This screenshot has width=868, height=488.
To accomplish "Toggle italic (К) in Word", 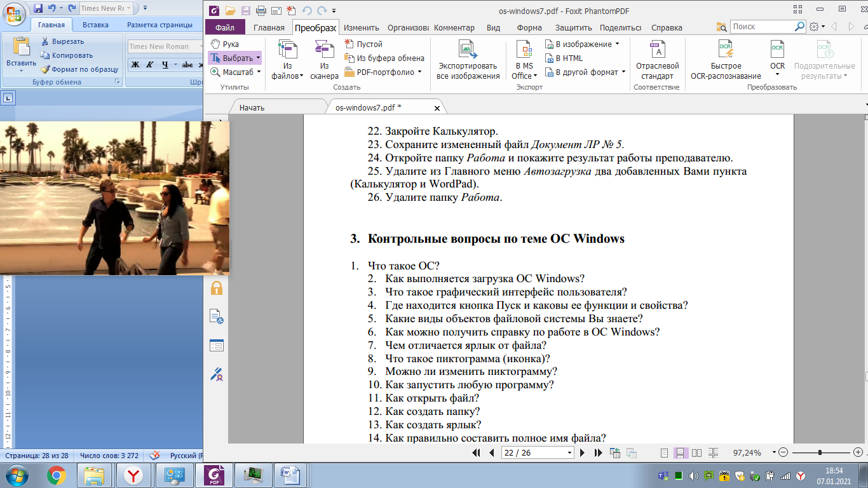I will tap(150, 65).
